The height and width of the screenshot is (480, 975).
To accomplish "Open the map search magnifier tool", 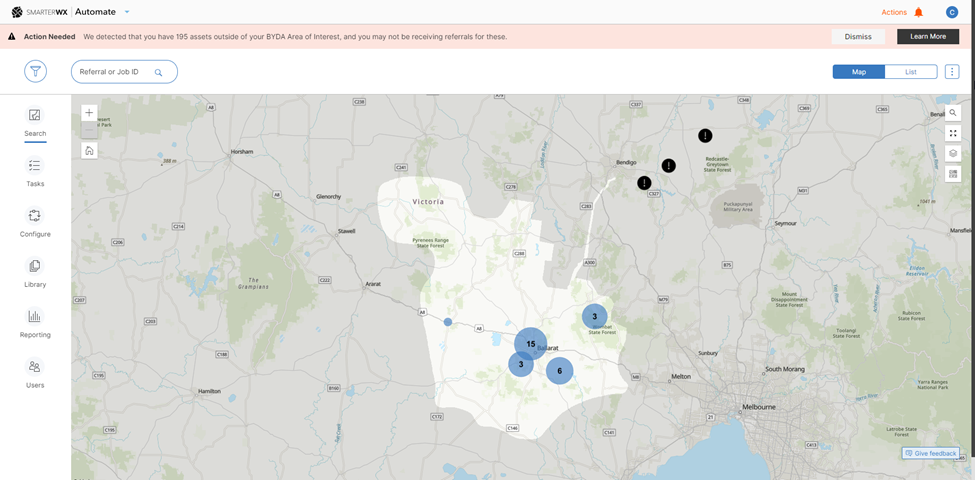I will click(x=953, y=113).
